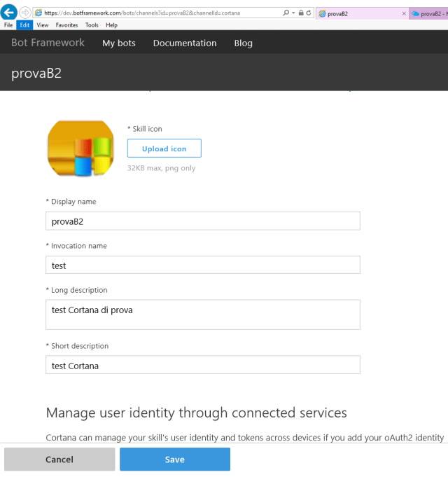This screenshot has height=477, width=448.
Task: Click into the Display name field
Action: tap(203, 221)
